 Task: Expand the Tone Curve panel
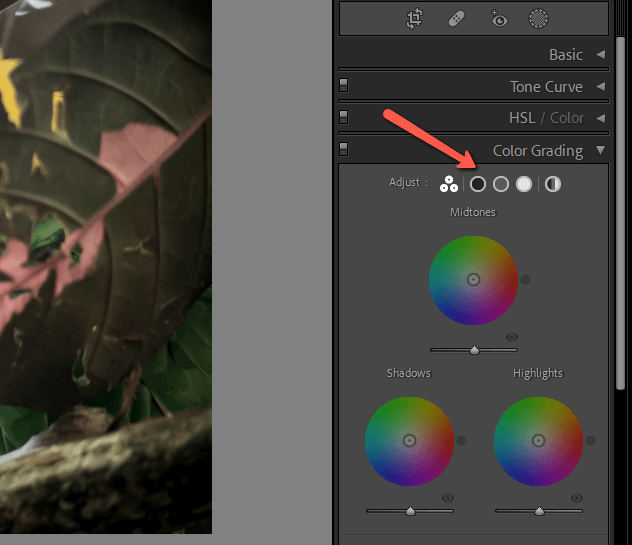point(601,86)
